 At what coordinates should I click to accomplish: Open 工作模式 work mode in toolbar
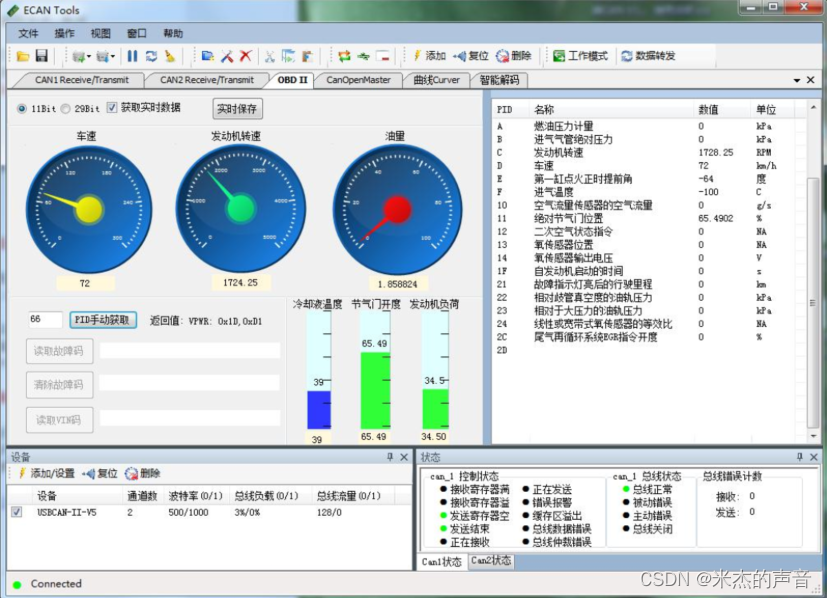click(580, 56)
